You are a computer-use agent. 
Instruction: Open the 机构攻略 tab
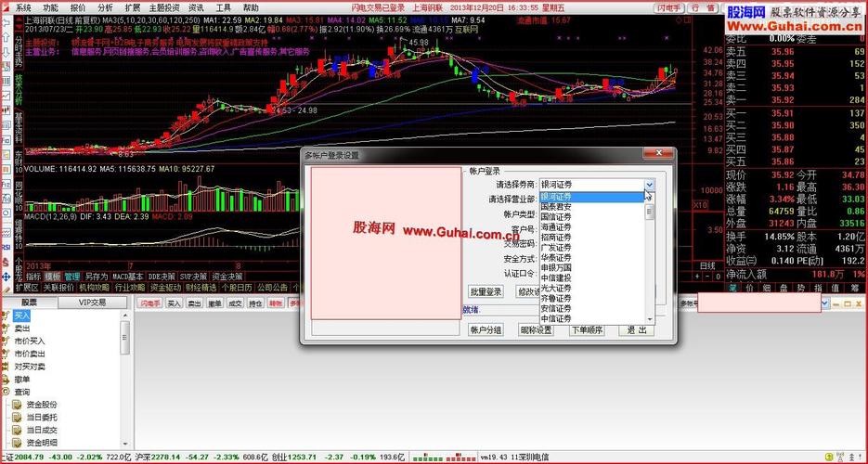94,288
